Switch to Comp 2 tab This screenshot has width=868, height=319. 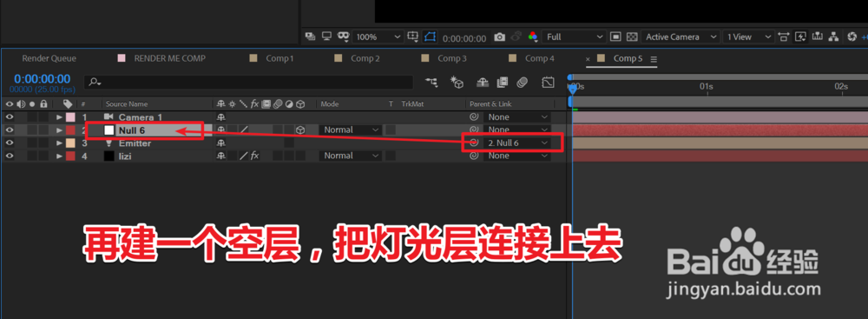tap(365, 58)
